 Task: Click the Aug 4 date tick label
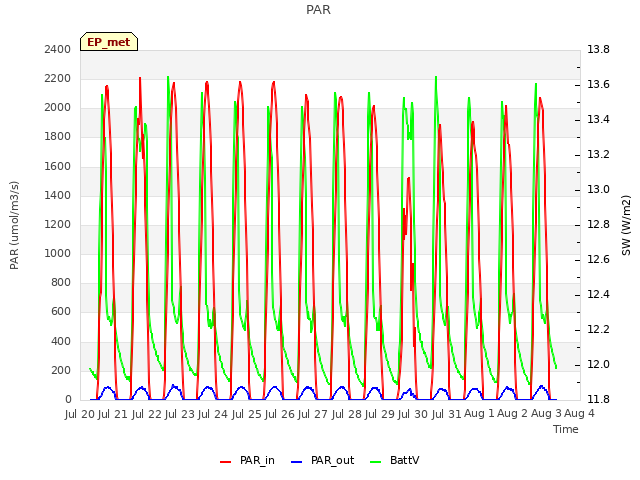pos(579,414)
